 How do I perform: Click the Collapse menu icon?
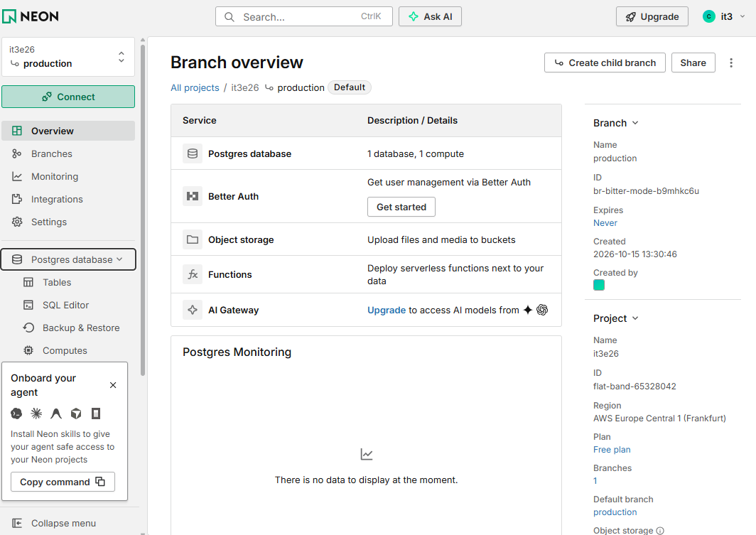tap(17, 523)
